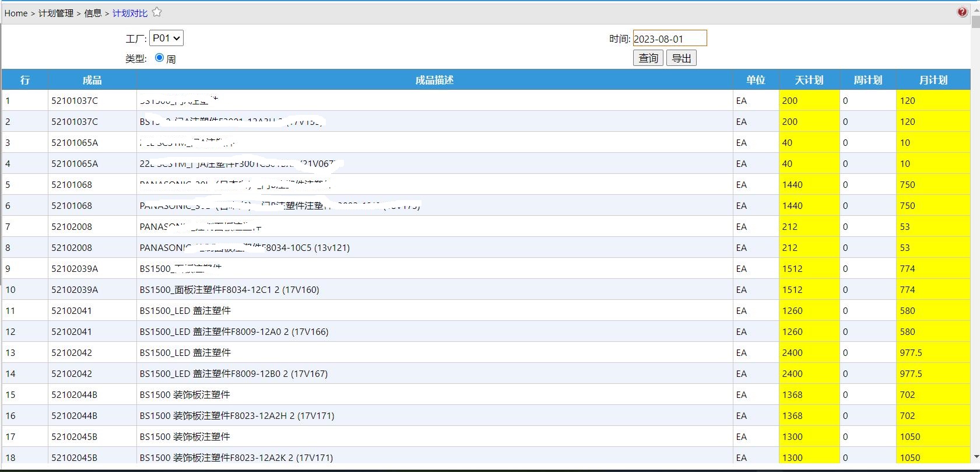
Task: Click 天计划 value 200 in row 1
Action: click(x=789, y=100)
